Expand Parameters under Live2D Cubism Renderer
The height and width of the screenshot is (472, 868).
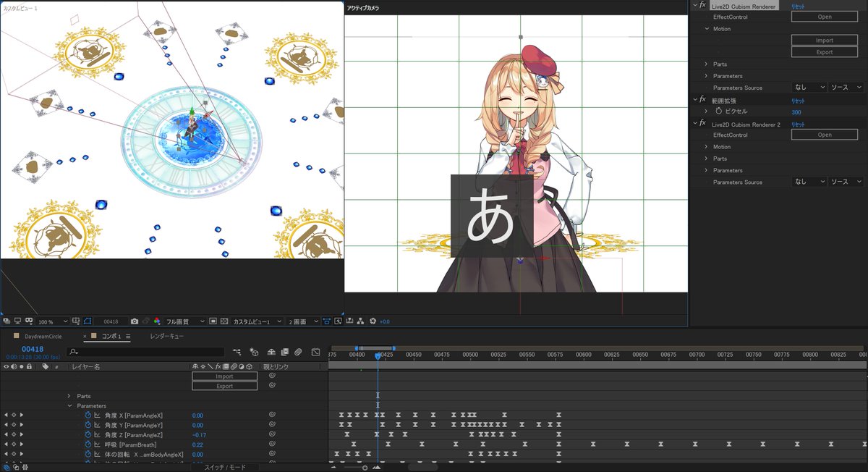pyautogui.click(x=707, y=76)
